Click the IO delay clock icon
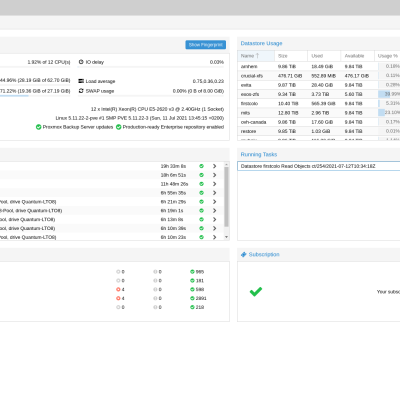This screenshot has height=400, width=400. click(x=81, y=62)
